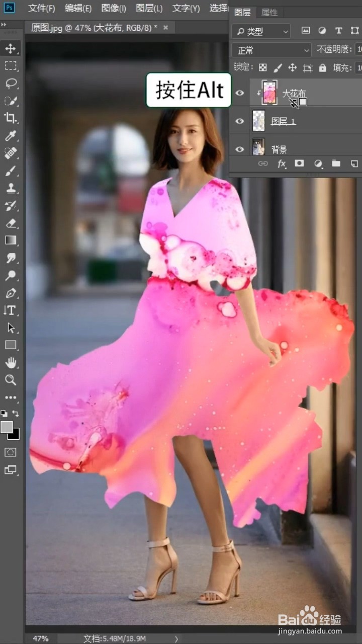Reset to default foreground and background colors
362x644 pixels.
[x=4, y=414]
